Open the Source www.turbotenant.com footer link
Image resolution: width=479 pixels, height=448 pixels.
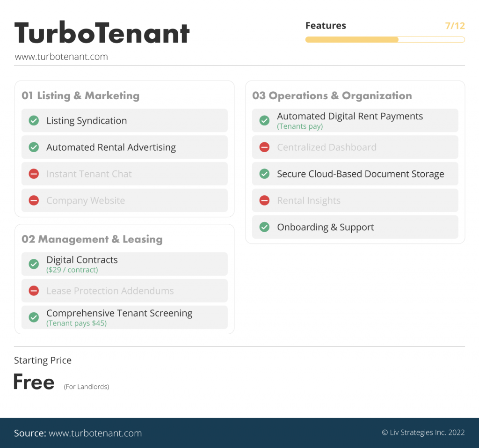(95, 433)
